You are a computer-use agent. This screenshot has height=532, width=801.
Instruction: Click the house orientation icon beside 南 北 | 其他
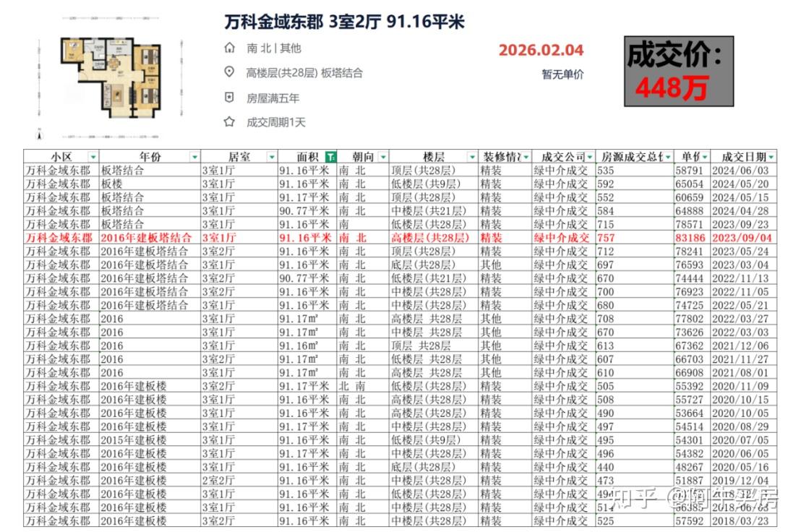(229, 48)
